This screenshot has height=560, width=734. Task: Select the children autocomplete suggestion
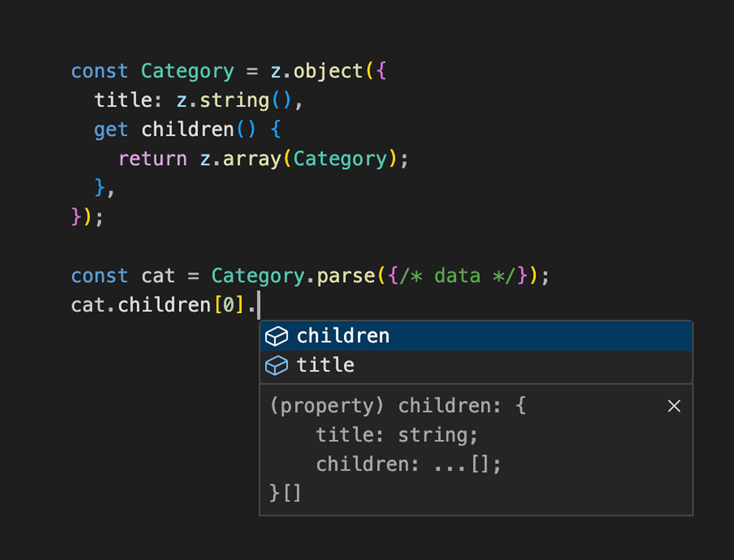343,336
